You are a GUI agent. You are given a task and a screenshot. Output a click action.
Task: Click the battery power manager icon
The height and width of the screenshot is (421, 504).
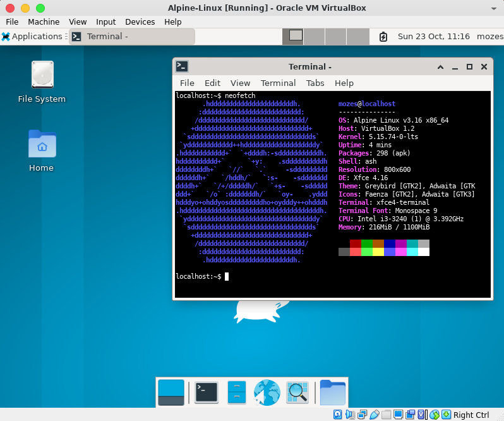[x=383, y=37]
